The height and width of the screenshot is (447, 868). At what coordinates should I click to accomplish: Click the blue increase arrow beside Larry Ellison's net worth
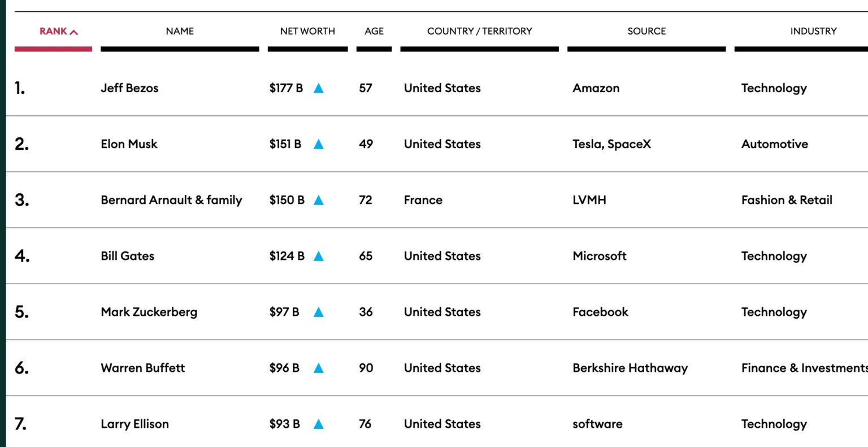319,424
